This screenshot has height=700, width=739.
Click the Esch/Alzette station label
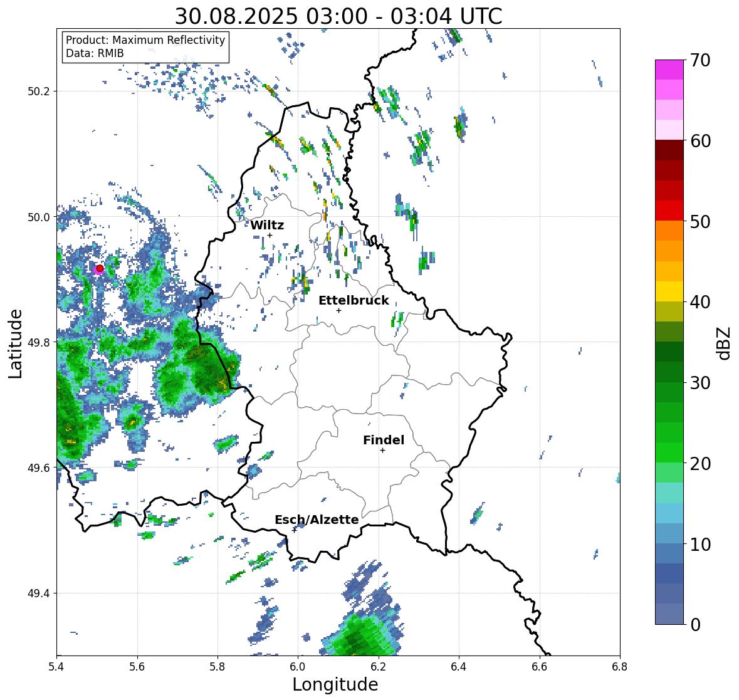point(317,520)
